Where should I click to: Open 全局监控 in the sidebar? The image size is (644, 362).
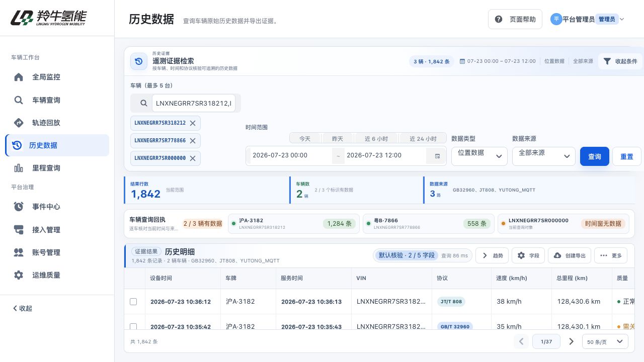[57, 77]
